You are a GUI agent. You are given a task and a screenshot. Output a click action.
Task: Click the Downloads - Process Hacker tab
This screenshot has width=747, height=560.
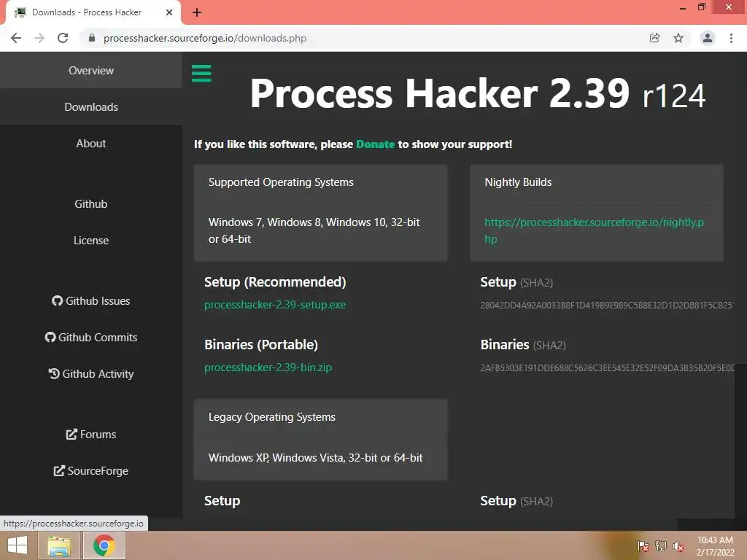tap(93, 12)
